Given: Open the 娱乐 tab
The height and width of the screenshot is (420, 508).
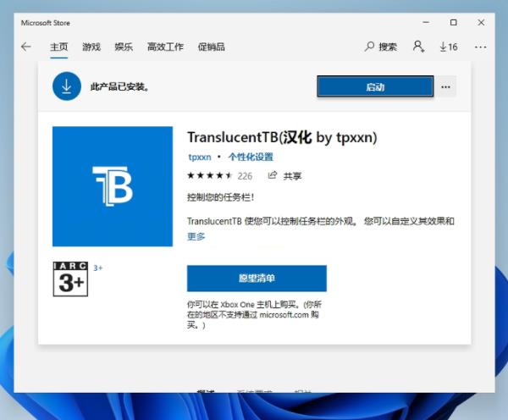Looking at the screenshot, I should [124, 47].
